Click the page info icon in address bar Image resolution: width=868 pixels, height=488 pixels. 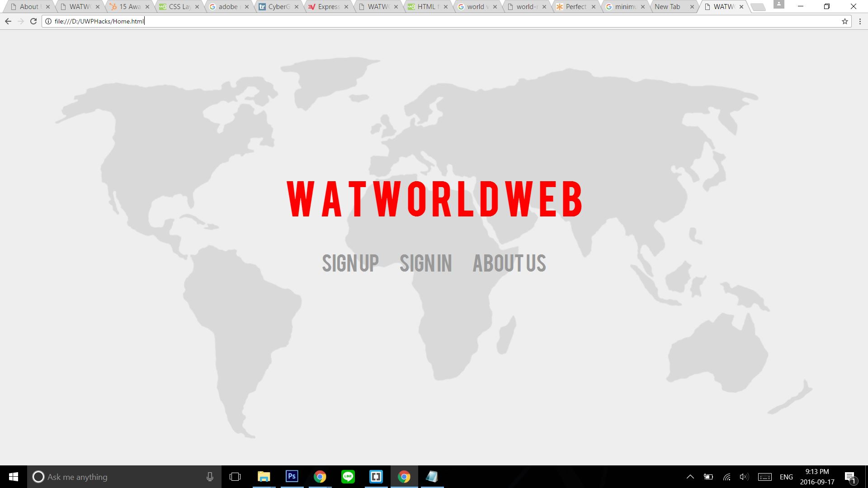48,21
